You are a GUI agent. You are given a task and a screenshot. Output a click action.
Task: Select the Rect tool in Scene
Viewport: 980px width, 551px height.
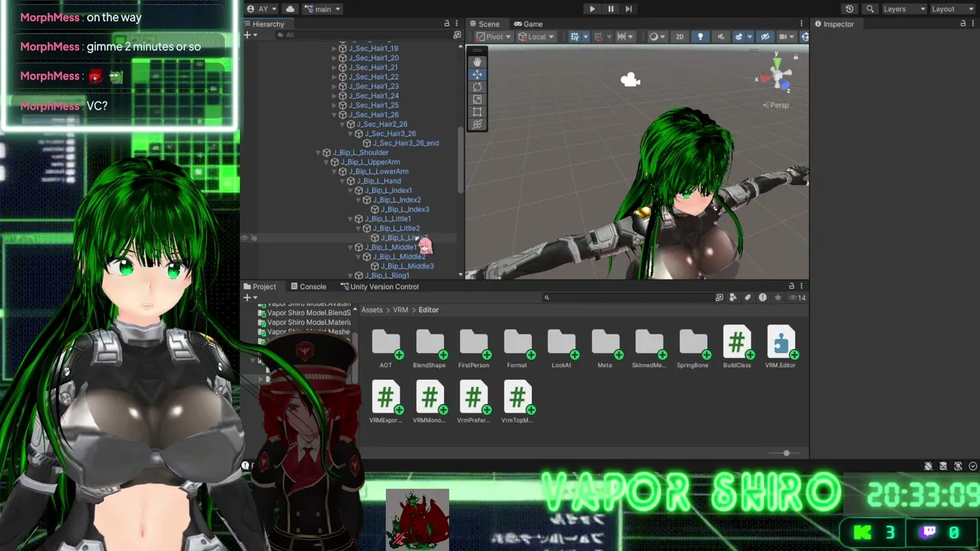tap(477, 112)
